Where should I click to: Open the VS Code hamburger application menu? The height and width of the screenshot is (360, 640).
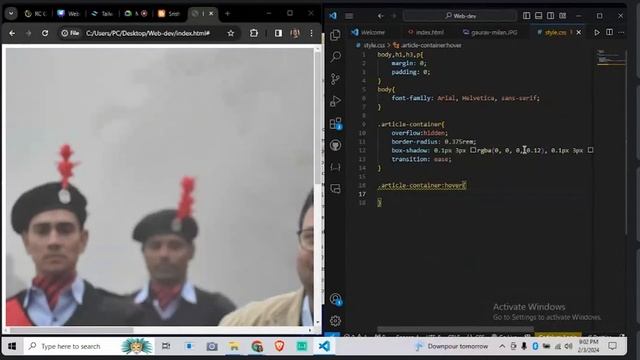pos(349,16)
